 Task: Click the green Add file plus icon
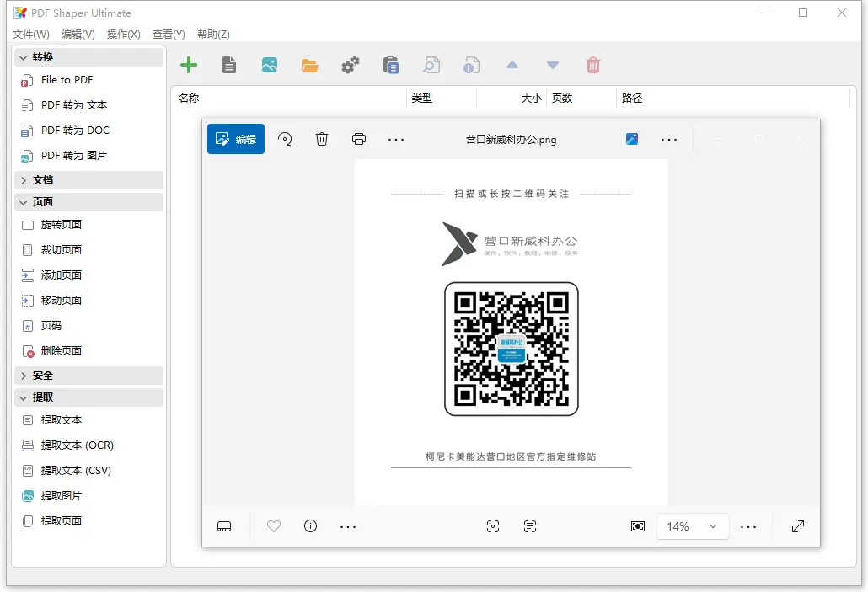pyautogui.click(x=189, y=66)
